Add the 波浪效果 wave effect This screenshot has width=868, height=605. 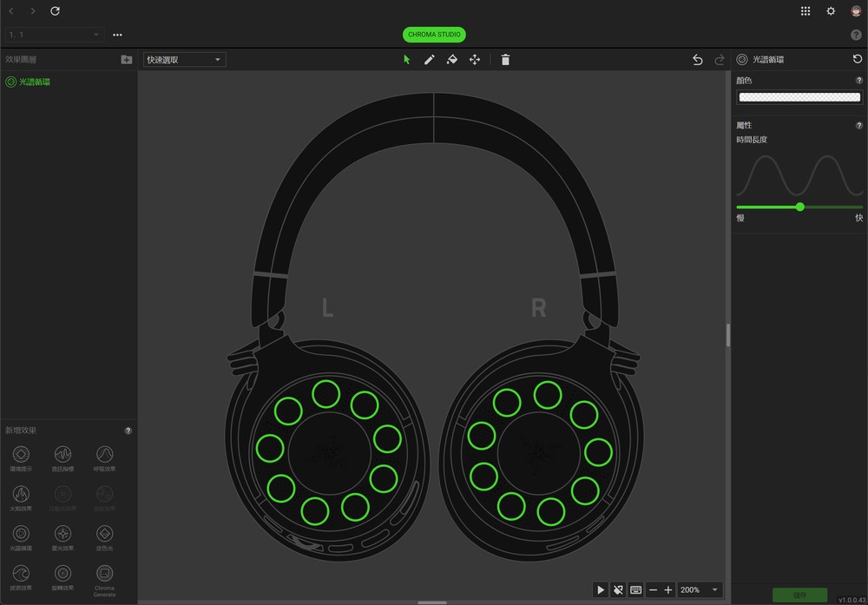tap(21, 577)
